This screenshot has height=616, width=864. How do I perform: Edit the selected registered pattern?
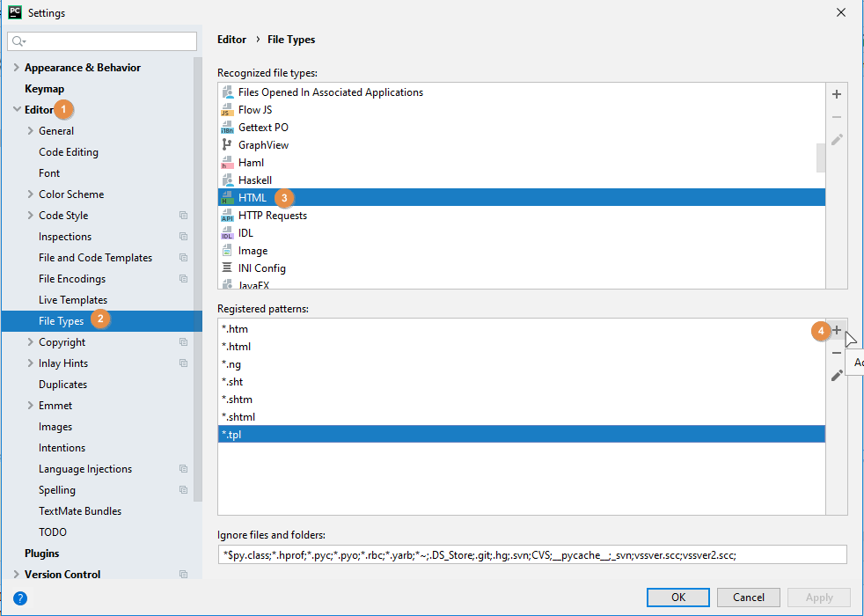pyautogui.click(x=837, y=375)
